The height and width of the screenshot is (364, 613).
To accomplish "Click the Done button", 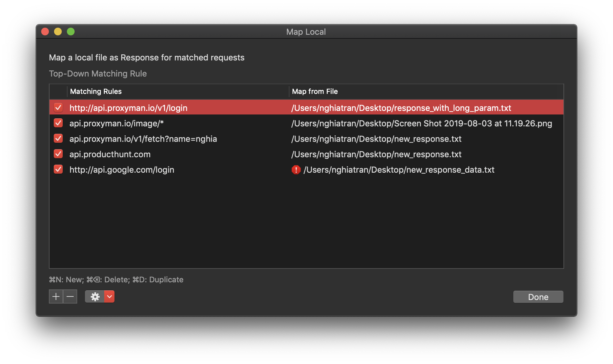I will (x=538, y=297).
